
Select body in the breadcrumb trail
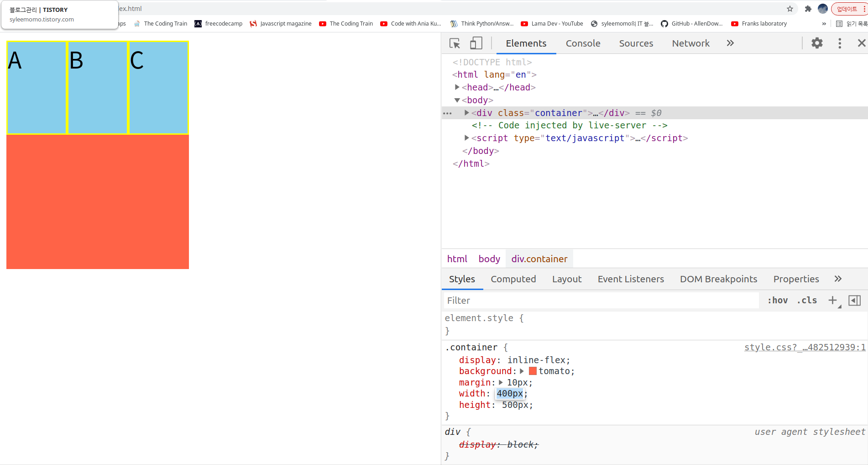489,259
